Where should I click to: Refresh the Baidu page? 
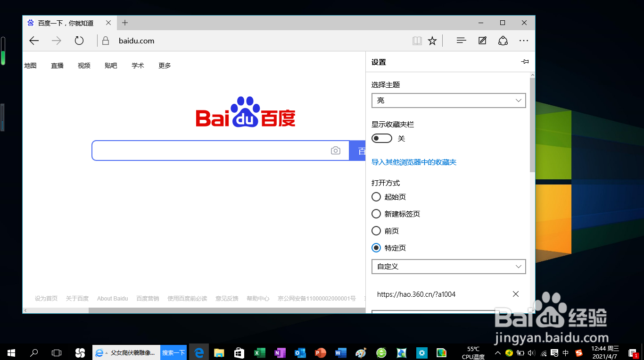click(x=79, y=41)
